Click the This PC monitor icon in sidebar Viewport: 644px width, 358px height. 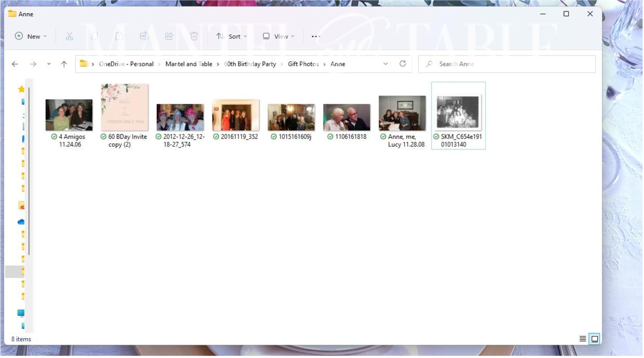(21, 313)
